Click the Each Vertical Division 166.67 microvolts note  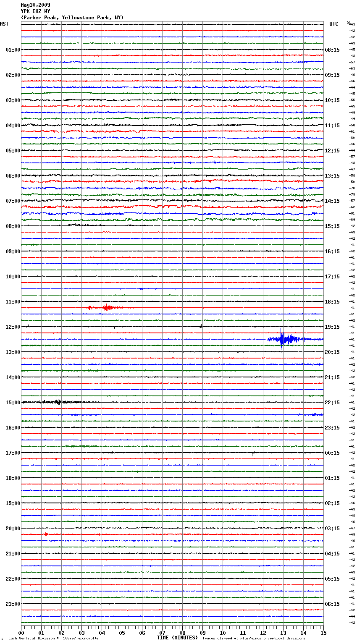54,639
